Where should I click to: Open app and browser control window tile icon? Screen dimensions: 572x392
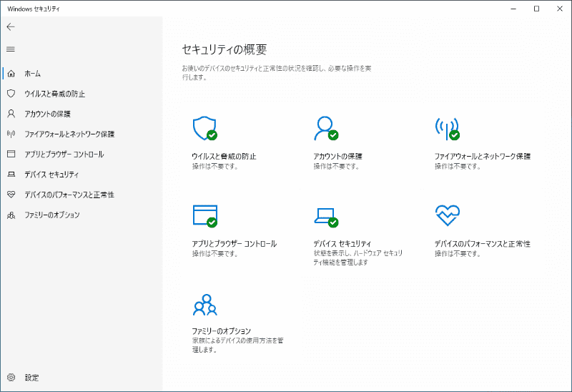tap(204, 215)
